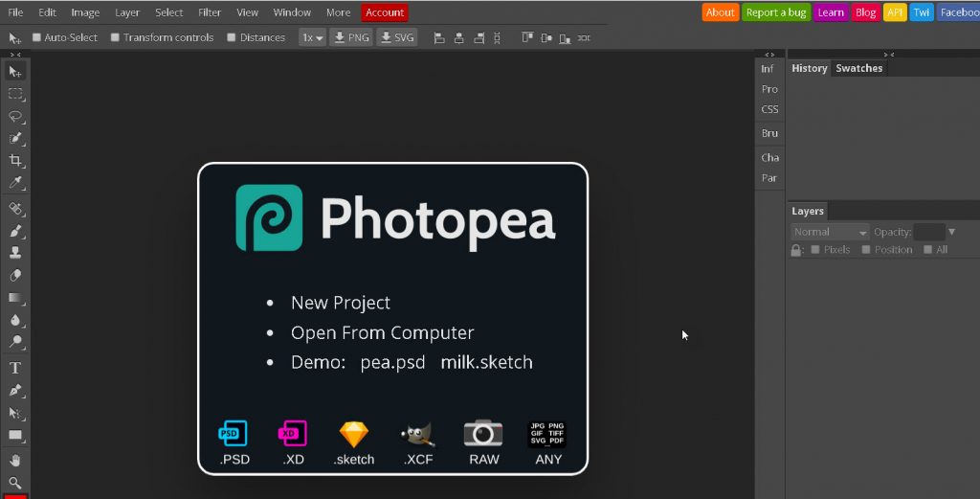Select the Hand tool

(15, 461)
